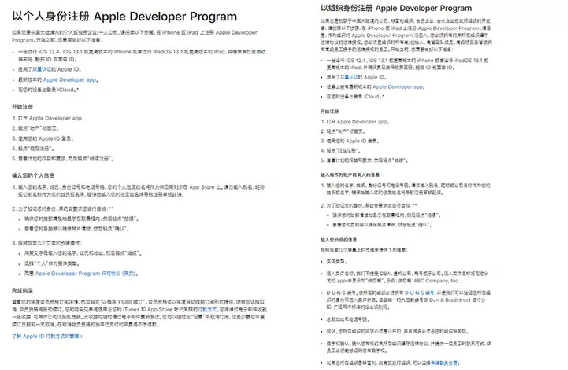
Task: Click the 开始注册 heading under organization enrollment
Action: tap(330, 111)
